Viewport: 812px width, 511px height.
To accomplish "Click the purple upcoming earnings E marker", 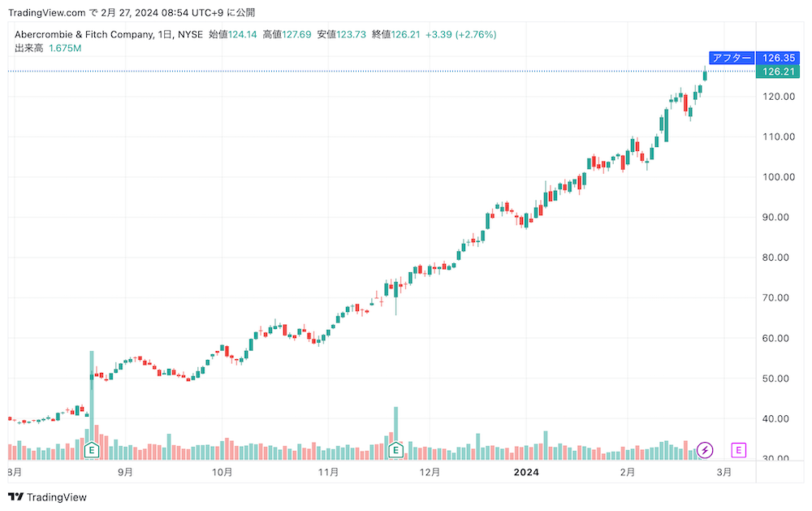I will [x=738, y=450].
